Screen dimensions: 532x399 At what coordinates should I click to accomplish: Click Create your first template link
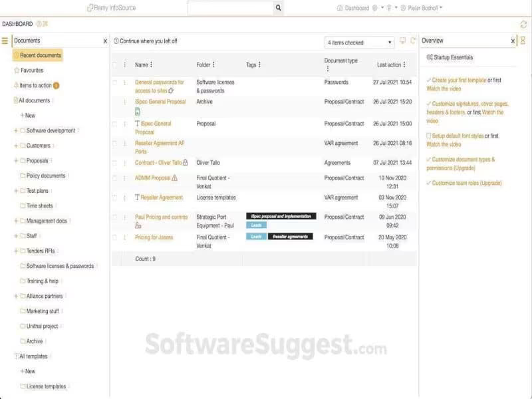459,80
